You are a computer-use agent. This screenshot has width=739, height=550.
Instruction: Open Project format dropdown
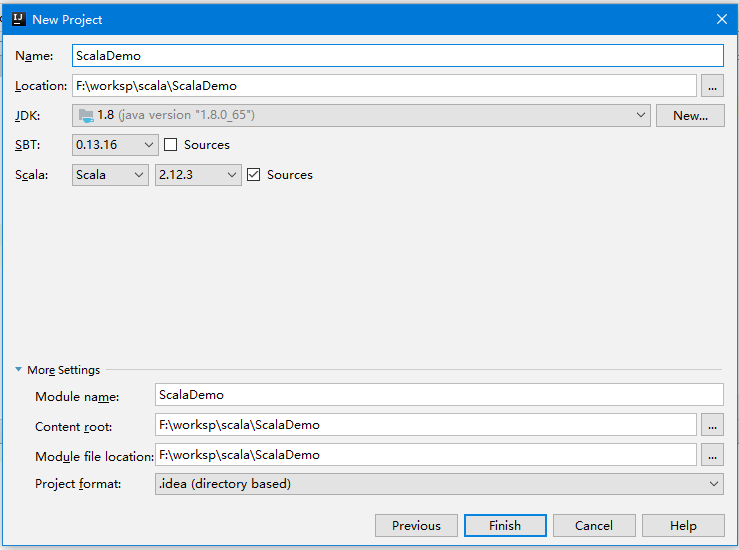[x=439, y=484]
